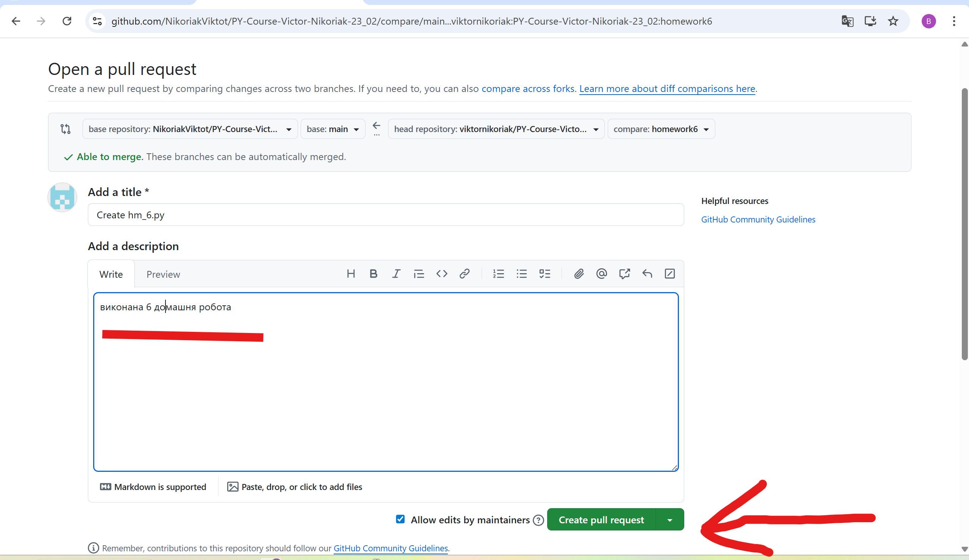Open the Chrome three-dot menu

(954, 21)
